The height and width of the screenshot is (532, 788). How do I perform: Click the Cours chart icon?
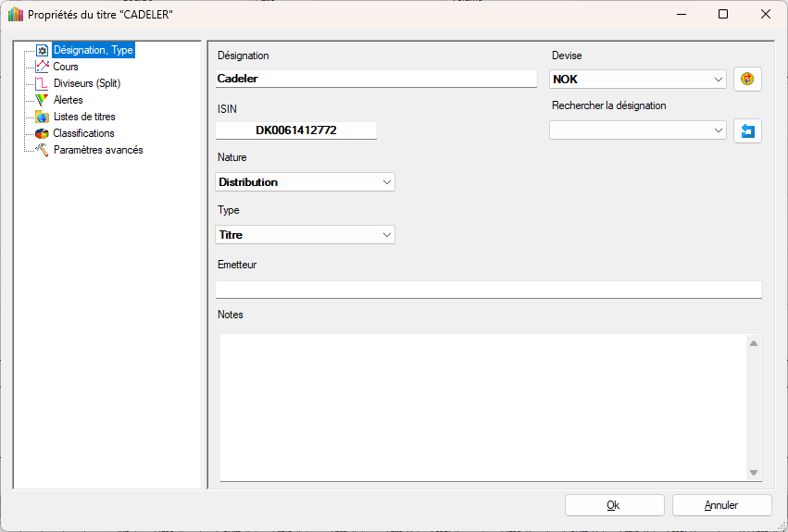[42, 67]
